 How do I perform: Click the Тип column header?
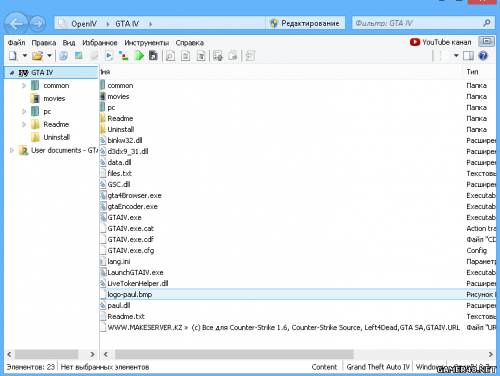(x=472, y=72)
